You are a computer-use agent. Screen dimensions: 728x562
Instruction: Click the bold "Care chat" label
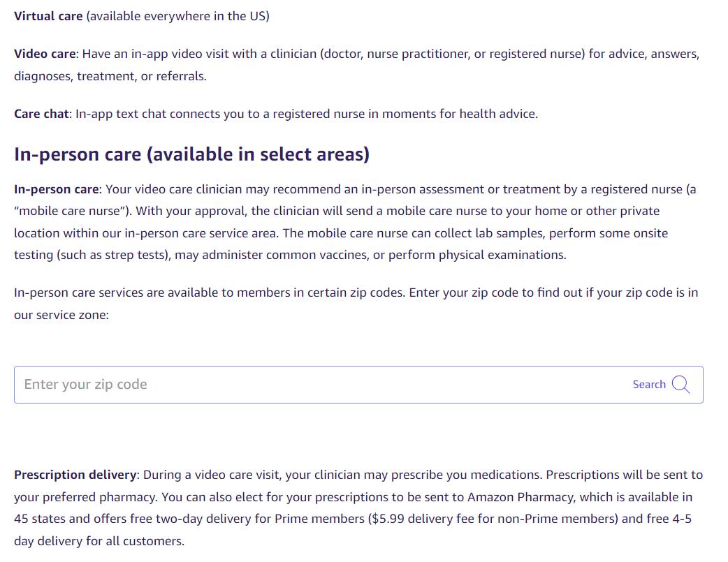(x=42, y=114)
